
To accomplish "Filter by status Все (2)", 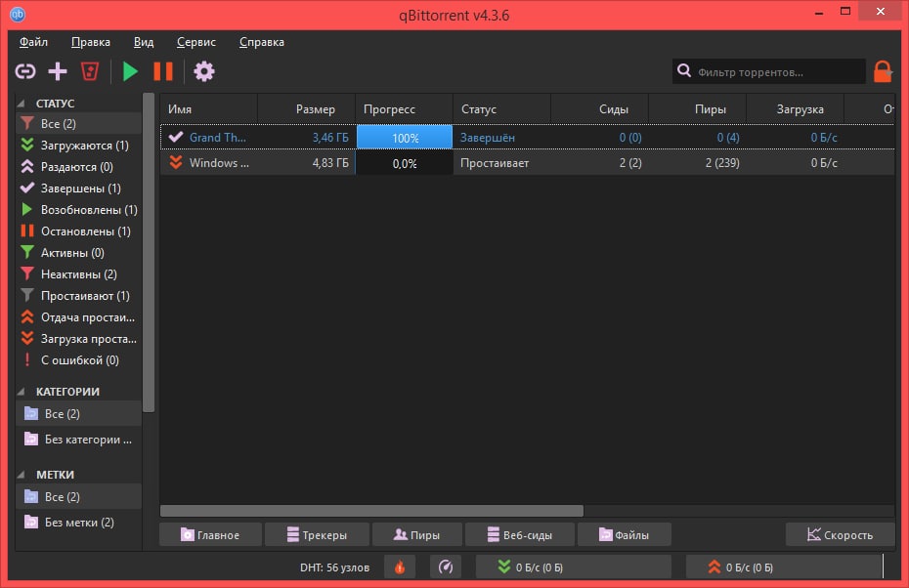I will click(x=78, y=123).
